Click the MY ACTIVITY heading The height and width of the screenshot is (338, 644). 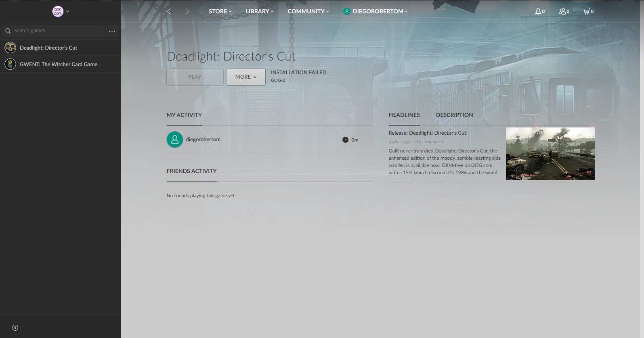(184, 115)
